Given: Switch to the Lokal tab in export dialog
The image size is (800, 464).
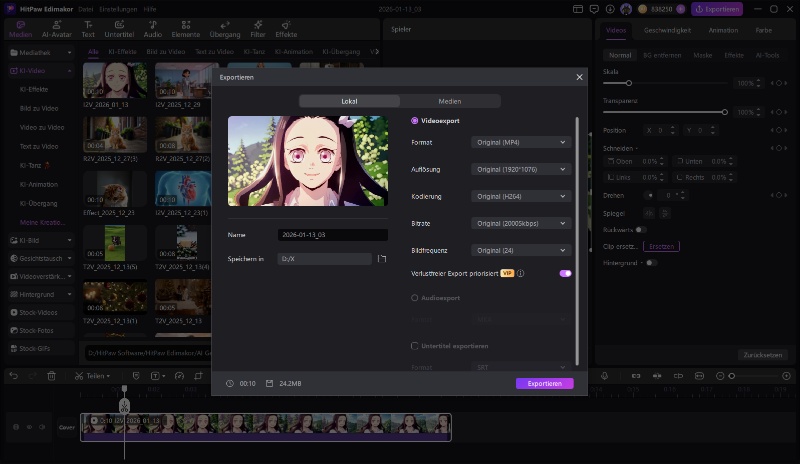Looking at the screenshot, I should [349, 101].
